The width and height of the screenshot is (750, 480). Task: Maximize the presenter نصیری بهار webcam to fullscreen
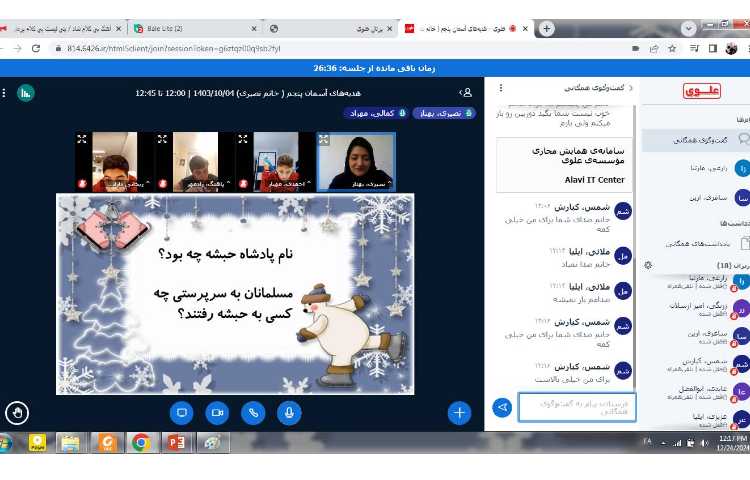323,139
